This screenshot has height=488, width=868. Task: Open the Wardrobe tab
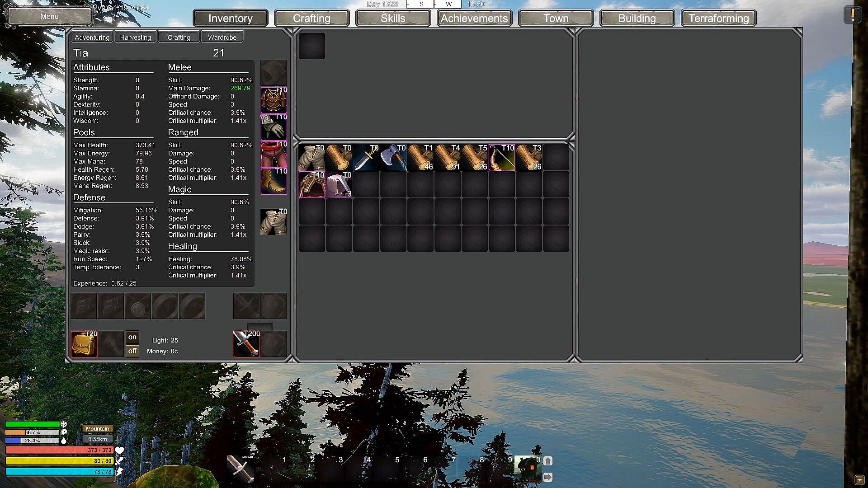(222, 38)
